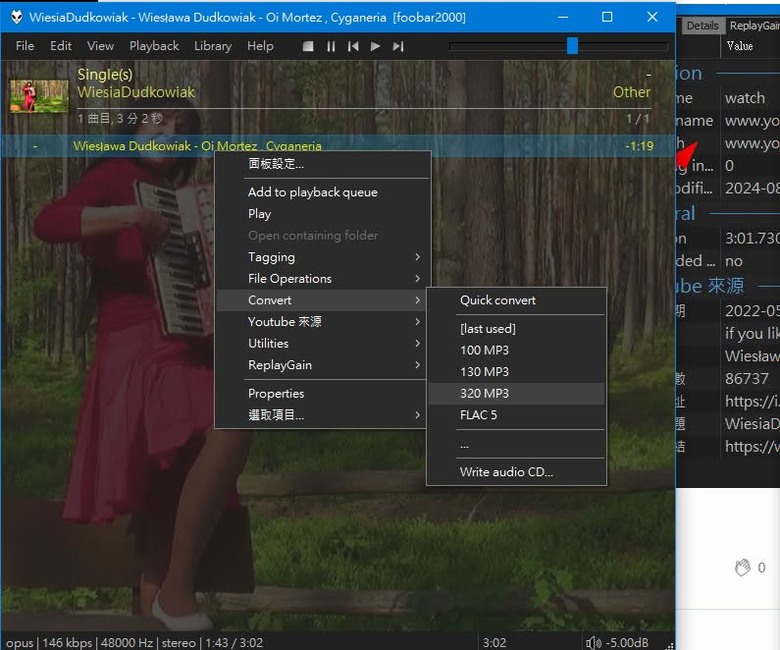Click the -5.00dB volume readout
The height and width of the screenshot is (650, 780).
pos(626,643)
